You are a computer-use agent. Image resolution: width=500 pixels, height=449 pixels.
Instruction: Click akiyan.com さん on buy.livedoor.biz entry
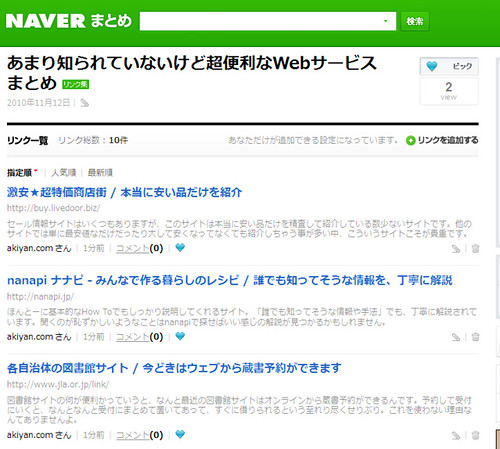(x=39, y=248)
